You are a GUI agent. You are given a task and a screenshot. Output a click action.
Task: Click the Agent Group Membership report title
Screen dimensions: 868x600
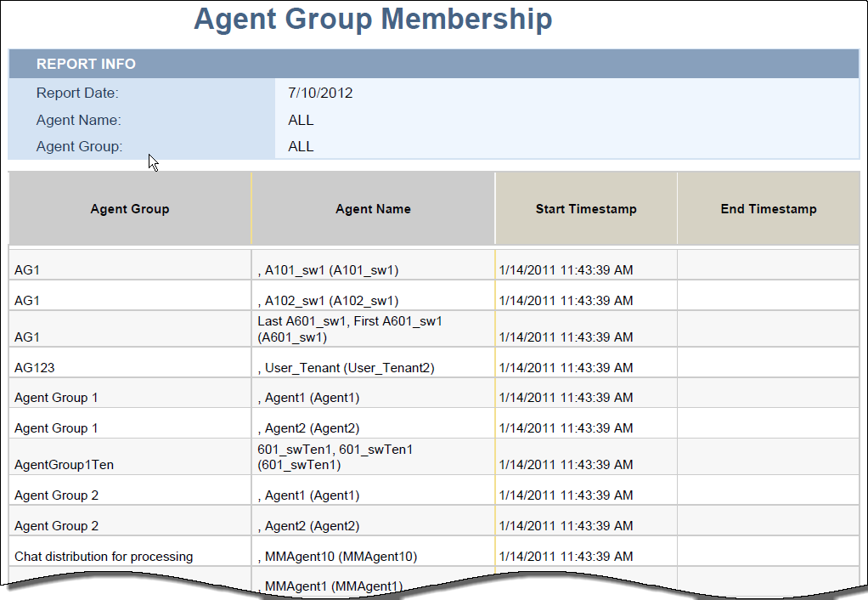pos(373,19)
